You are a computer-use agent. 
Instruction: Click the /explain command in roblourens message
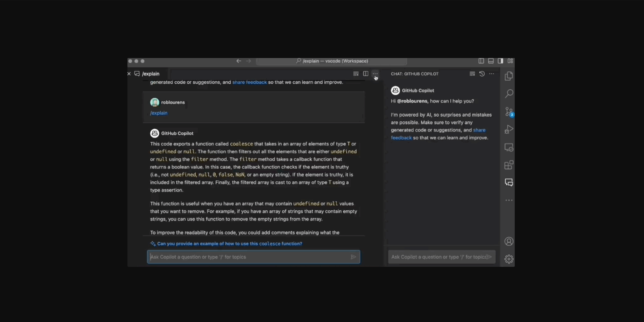coord(159,113)
